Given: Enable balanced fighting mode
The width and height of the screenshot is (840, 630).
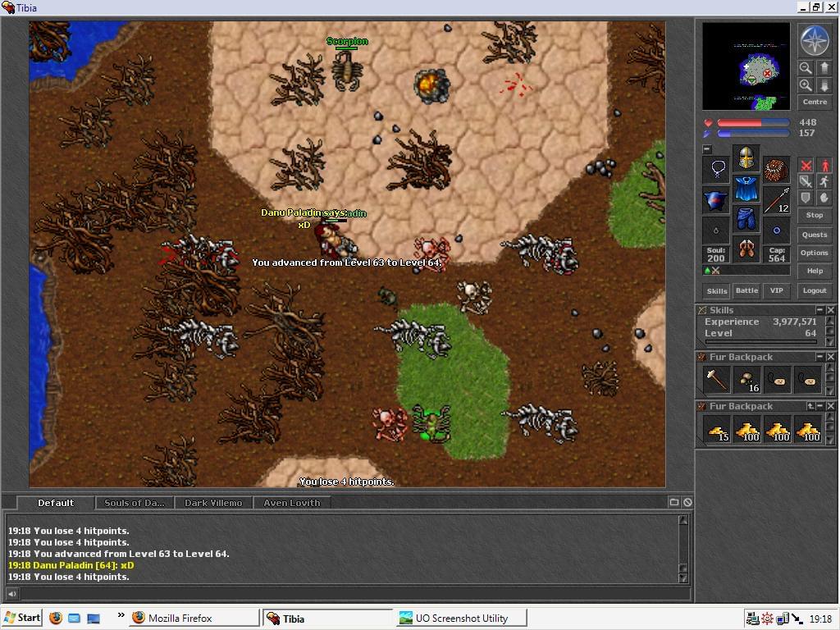Looking at the screenshot, I should 806,181.
